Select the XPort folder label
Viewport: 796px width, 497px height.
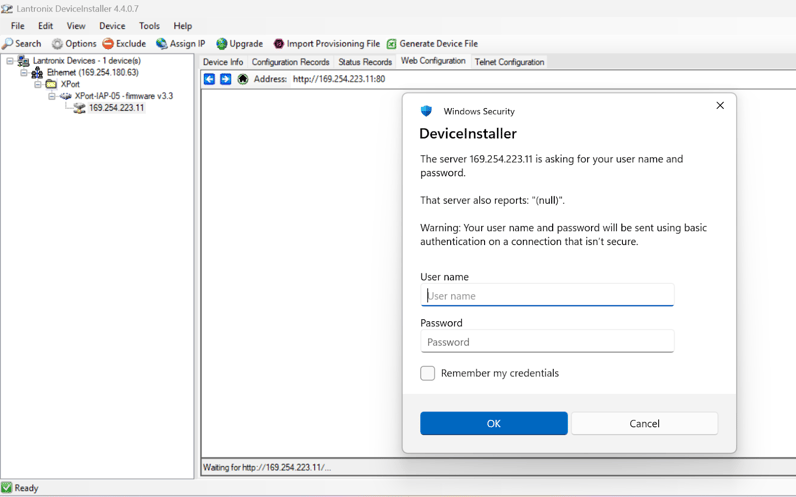(x=70, y=84)
